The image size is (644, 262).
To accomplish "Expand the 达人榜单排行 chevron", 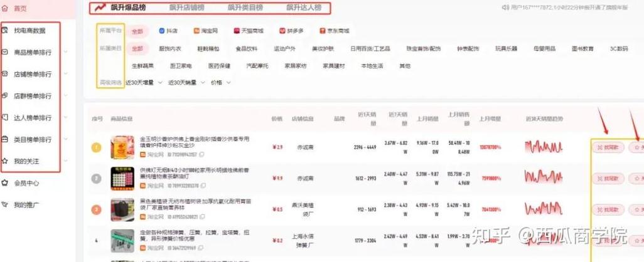I will [x=66, y=118].
